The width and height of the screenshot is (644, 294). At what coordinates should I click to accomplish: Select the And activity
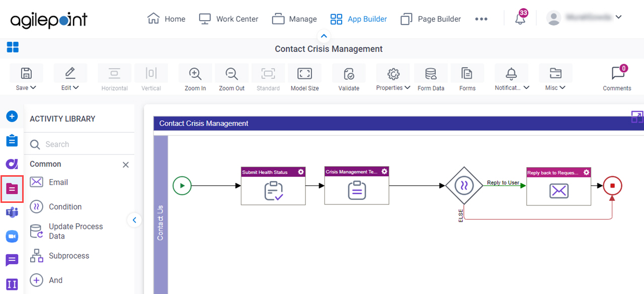pyautogui.click(x=46, y=280)
